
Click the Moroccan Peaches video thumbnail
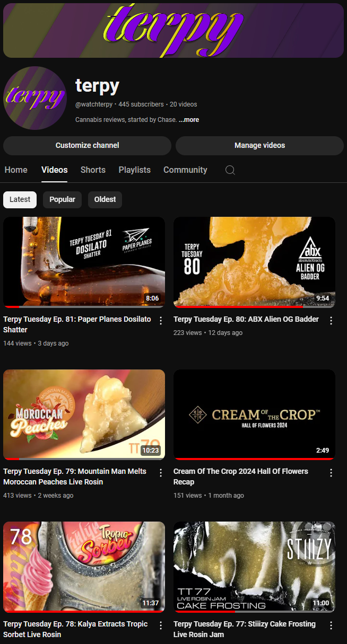(84, 414)
